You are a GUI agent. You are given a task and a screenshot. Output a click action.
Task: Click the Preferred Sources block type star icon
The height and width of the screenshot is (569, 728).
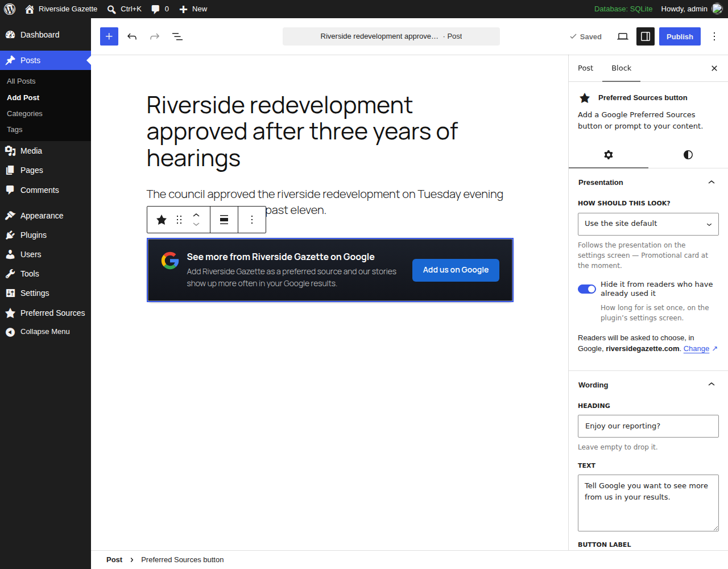pos(162,220)
